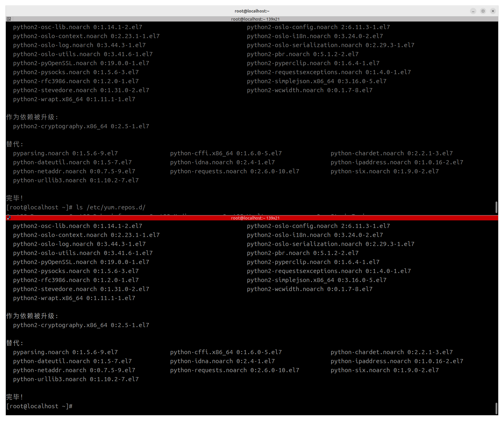Click '完毕!' in the grey-titled pane

pyautogui.click(x=15, y=198)
